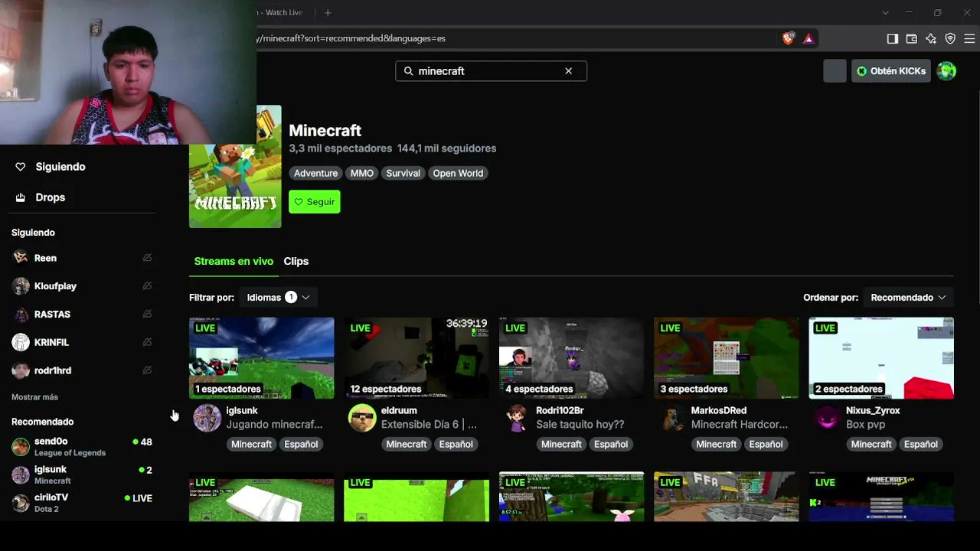The width and height of the screenshot is (980, 551).
Task: Select the Survival tag
Action: click(x=403, y=173)
